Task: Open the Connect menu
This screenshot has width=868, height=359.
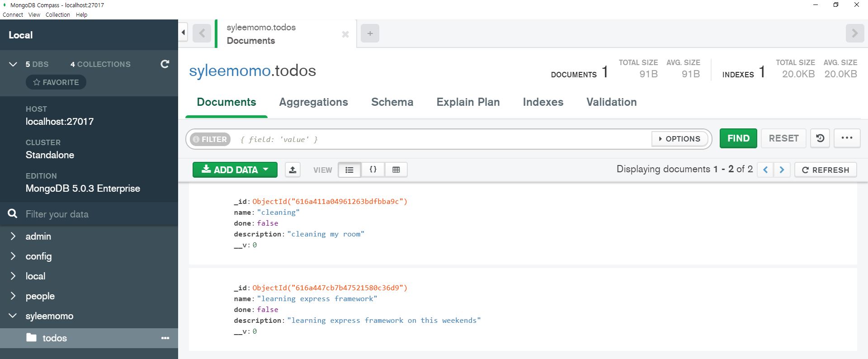Action: click(13, 14)
